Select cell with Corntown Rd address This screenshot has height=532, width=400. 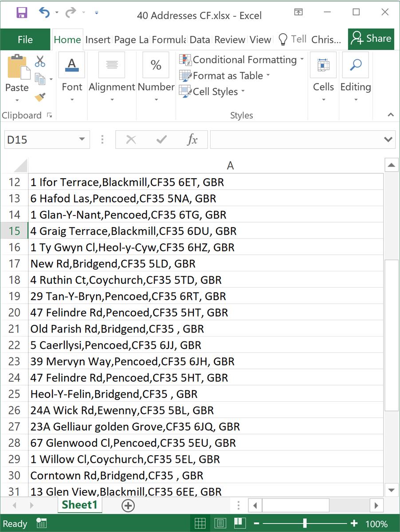click(206, 476)
